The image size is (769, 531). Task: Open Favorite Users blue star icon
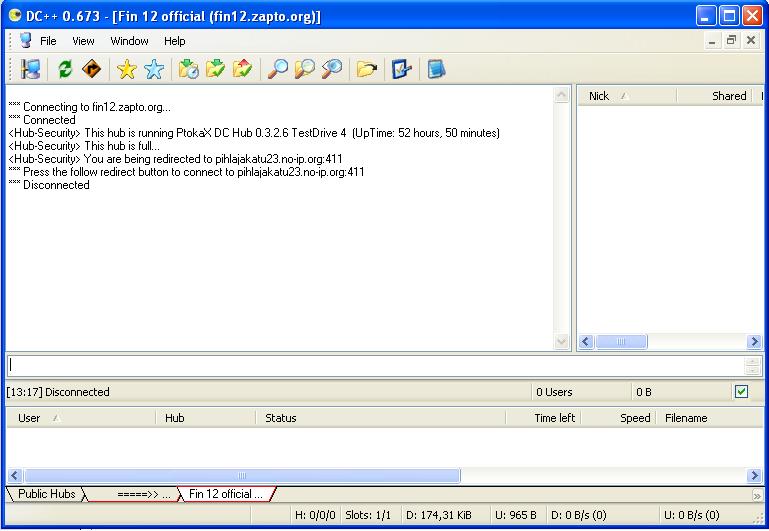(153, 69)
